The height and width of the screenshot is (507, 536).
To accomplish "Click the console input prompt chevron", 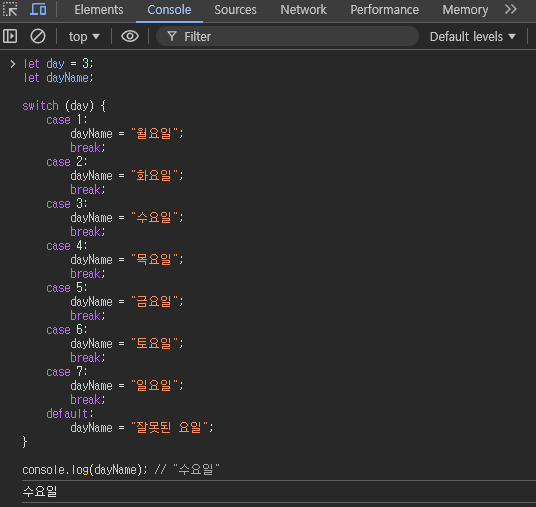I will point(13,64).
